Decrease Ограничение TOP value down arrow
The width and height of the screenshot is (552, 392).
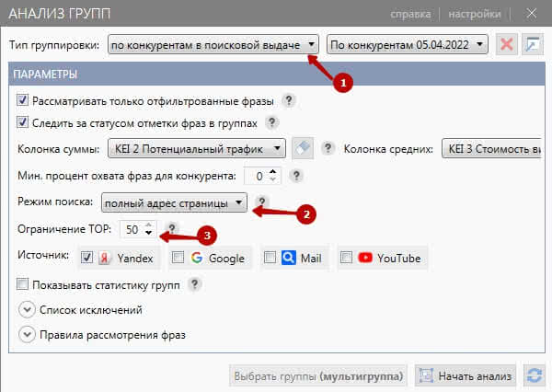pyautogui.click(x=148, y=233)
